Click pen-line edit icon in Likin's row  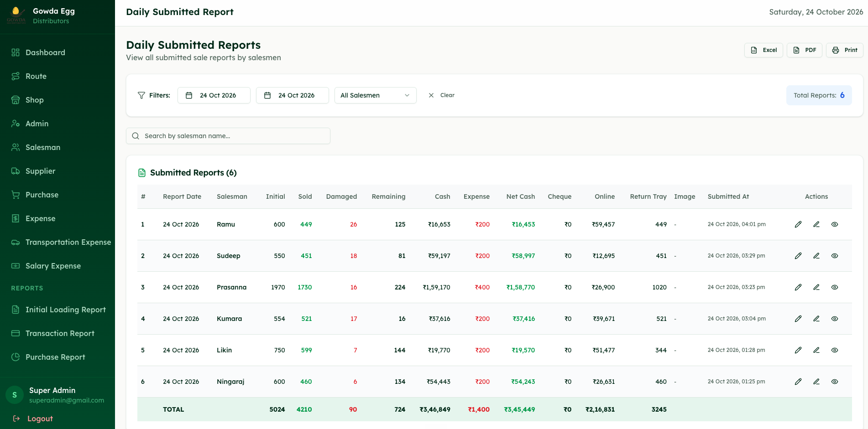pyautogui.click(x=816, y=350)
